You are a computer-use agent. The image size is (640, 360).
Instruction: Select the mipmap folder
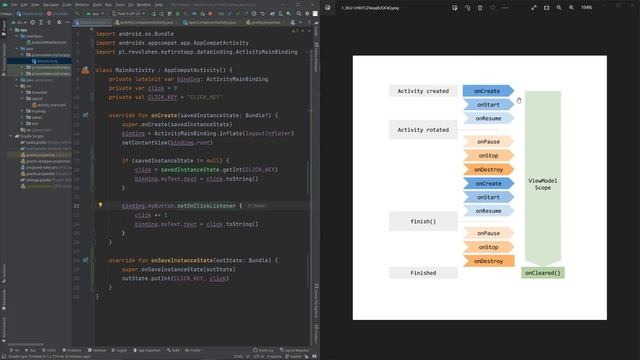click(36, 111)
